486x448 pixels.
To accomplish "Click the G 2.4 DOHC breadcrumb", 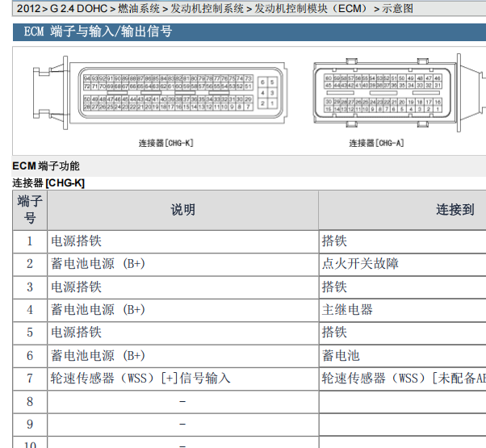I will pyautogui.click(x=79, y=8).
